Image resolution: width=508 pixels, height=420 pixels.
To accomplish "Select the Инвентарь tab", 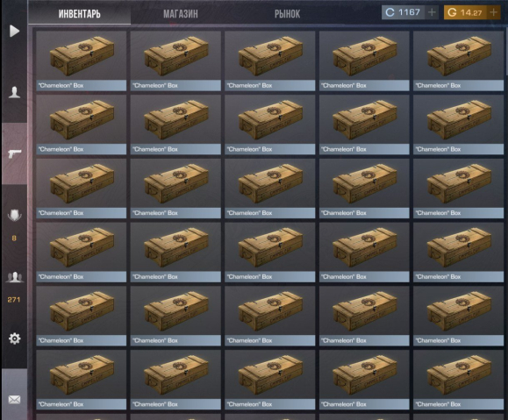I will [79, 14].
